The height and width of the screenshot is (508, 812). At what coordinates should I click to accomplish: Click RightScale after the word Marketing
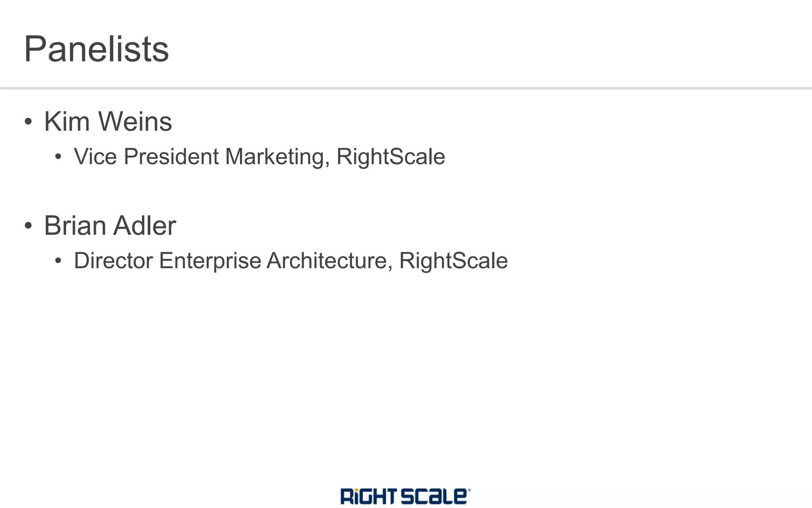pos(391,156)
